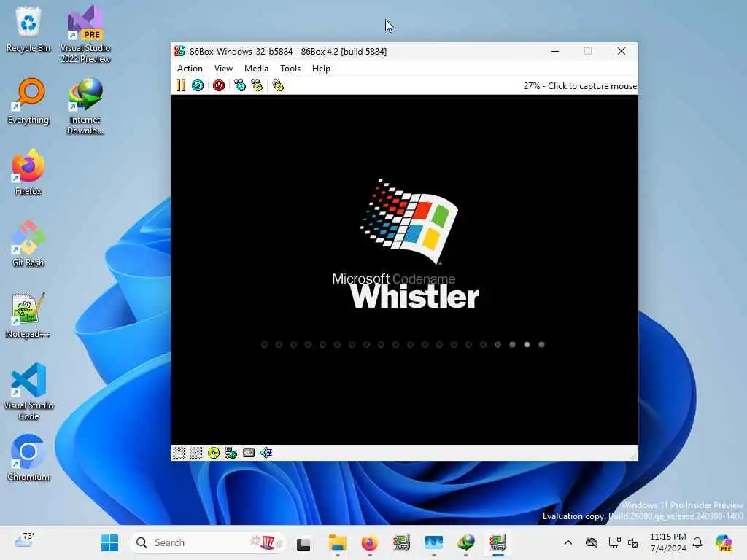Open Firefox from the taskbar
This screenshot has height=560, width=747.
[x=369, y=542]
